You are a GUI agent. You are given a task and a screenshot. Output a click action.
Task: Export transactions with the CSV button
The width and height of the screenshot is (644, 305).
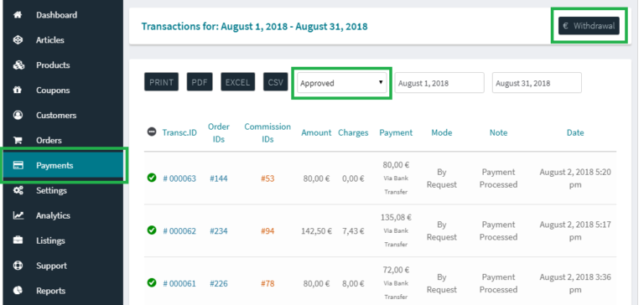(x=276, y=82)
